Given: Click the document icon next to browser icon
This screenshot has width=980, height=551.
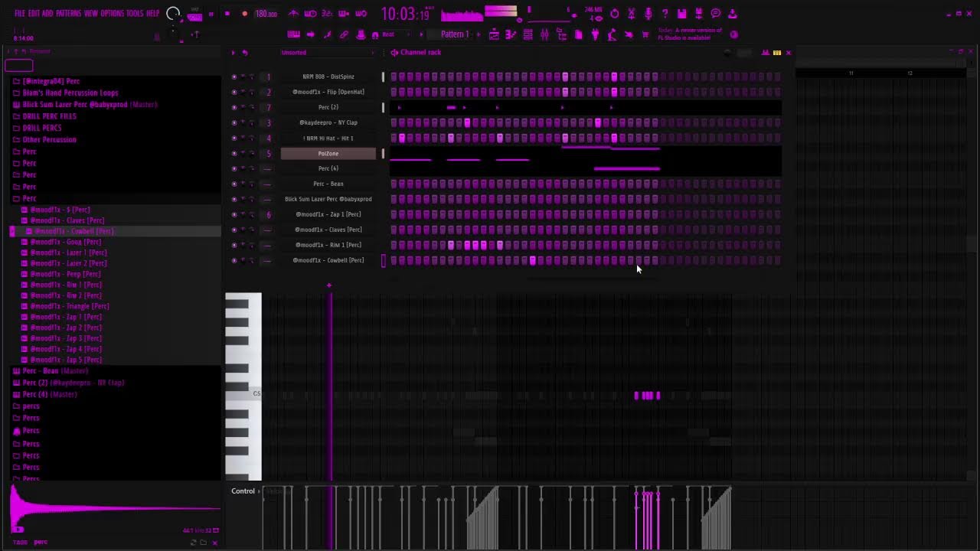Looking at the screenshot, I should click(x=578, y=34).
